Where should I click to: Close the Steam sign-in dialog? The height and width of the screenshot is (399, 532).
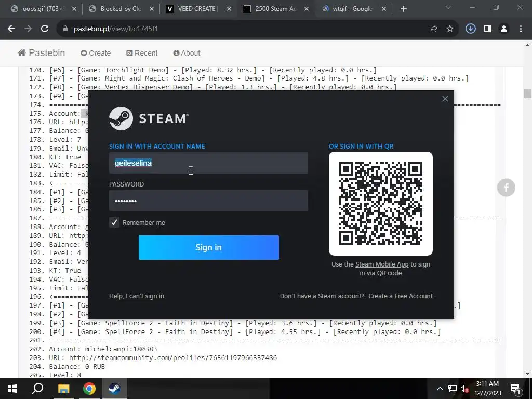tap(445, 99)
